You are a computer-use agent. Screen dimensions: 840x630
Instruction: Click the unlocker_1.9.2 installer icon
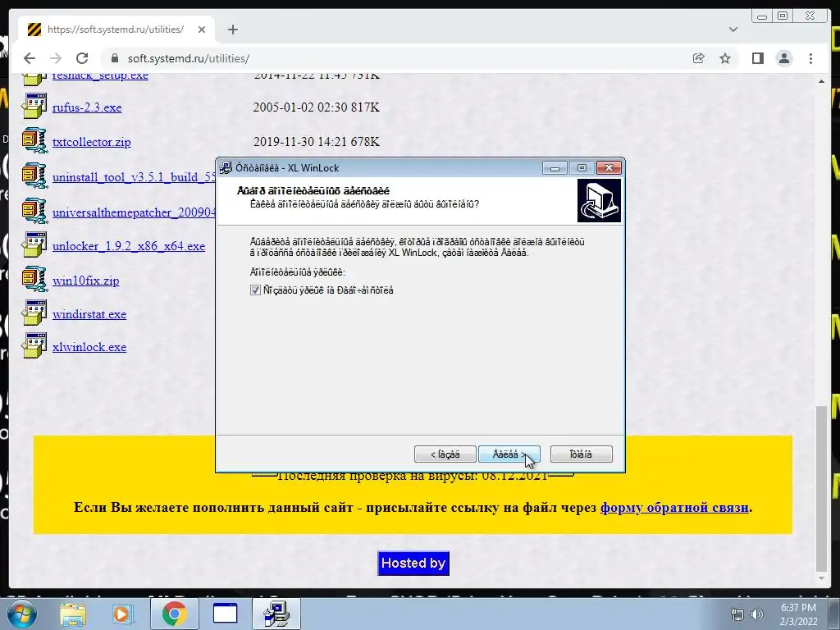click(34, 244)
